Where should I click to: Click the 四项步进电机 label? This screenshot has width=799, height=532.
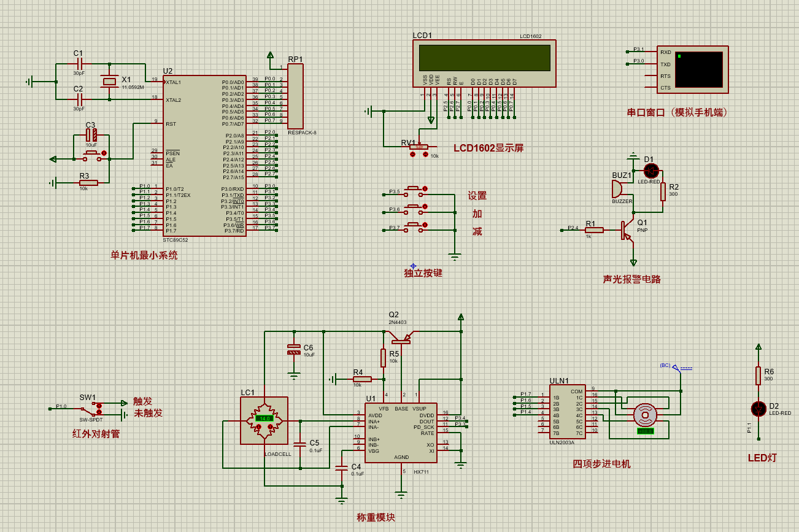point(601,464)
